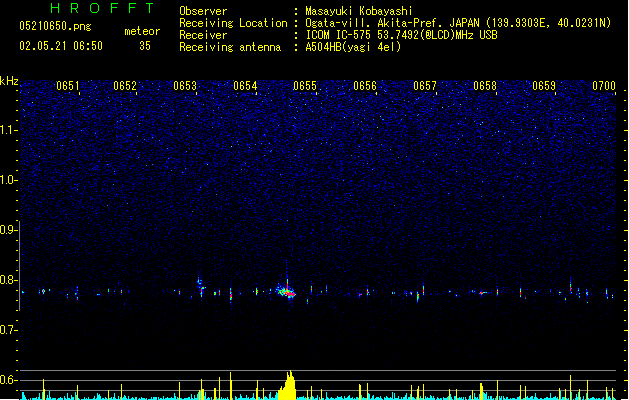Click the meteor label
Image resolution: width=629 pixels, height=400 pixels.
coord(142,31)
